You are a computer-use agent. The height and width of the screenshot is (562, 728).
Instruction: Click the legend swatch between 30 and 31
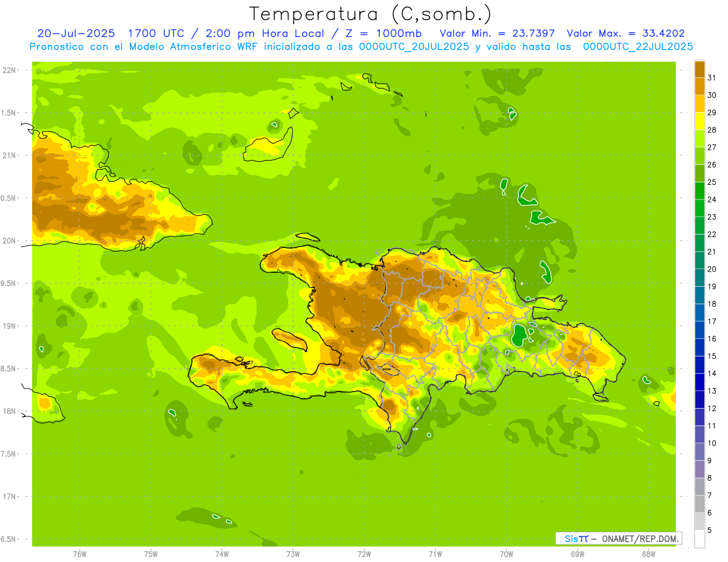point(699,86)
